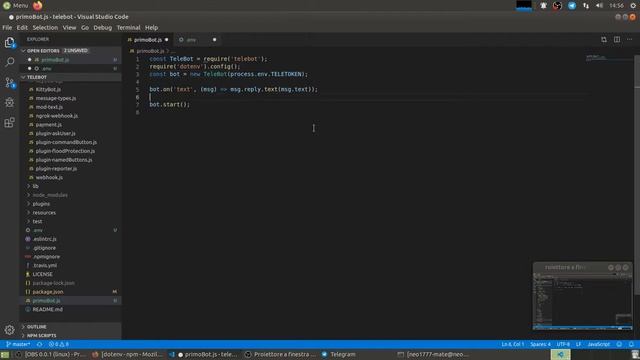The height and width of the screenshot is (360, 640).
Task: Open notifications bell in status bar
Action: 631,344
